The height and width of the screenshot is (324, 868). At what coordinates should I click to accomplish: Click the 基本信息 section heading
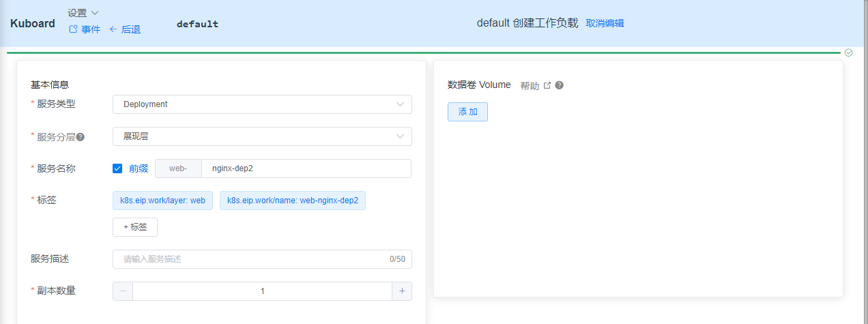point(50,85)
